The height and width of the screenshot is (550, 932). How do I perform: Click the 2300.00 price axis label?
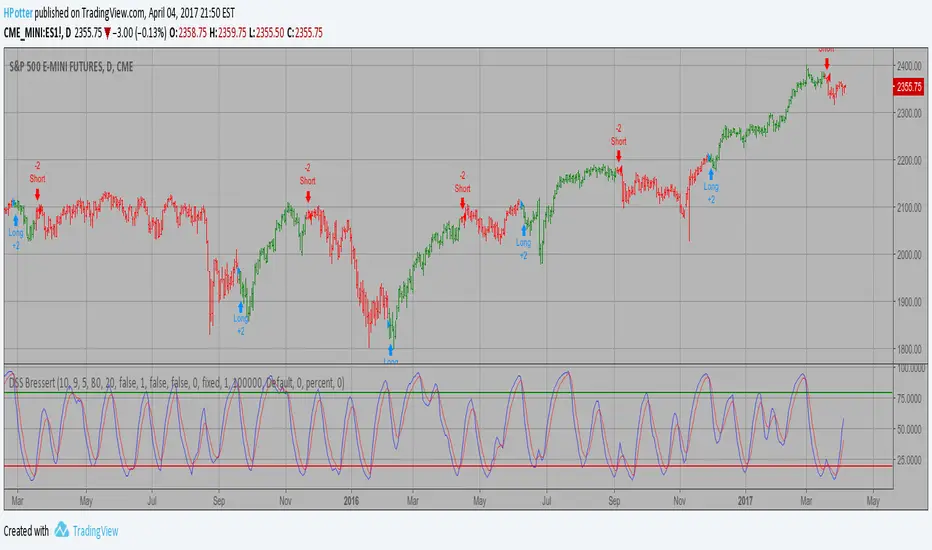point(909,112)
